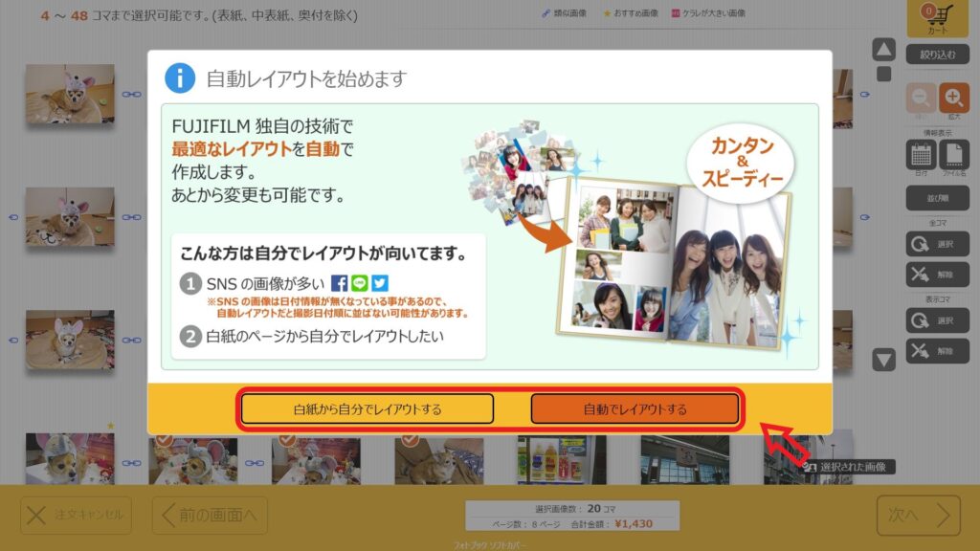Toggle checkmark on second bottom-row dog photo

coord(164,439)
